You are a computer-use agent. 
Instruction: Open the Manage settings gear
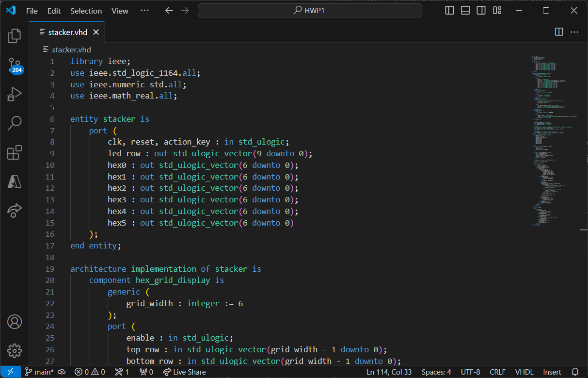pos(15,351)
